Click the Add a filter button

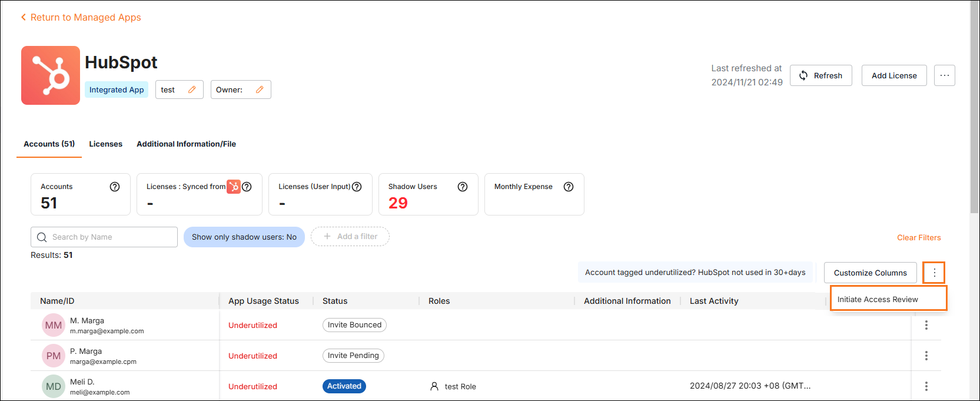350,236
